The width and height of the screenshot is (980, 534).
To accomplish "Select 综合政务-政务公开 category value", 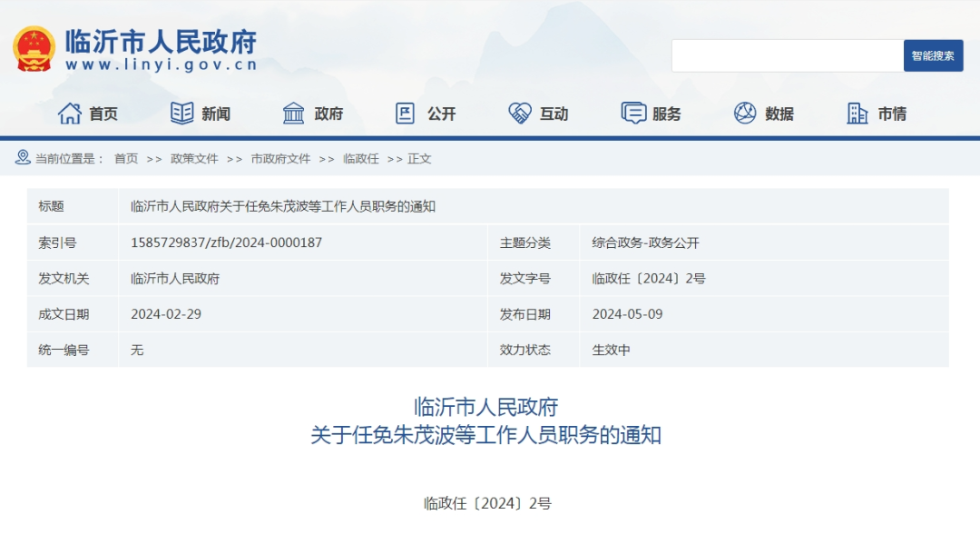I will (646, 242).
